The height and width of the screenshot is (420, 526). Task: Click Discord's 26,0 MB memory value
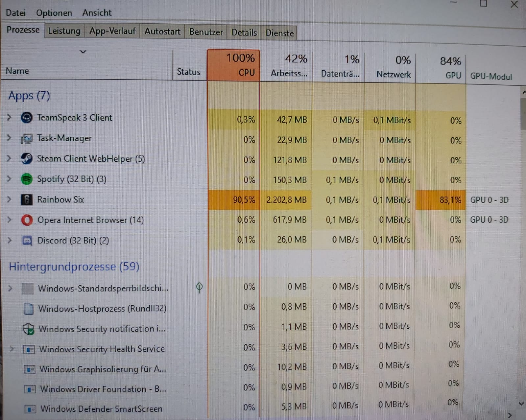coord(292,240)
